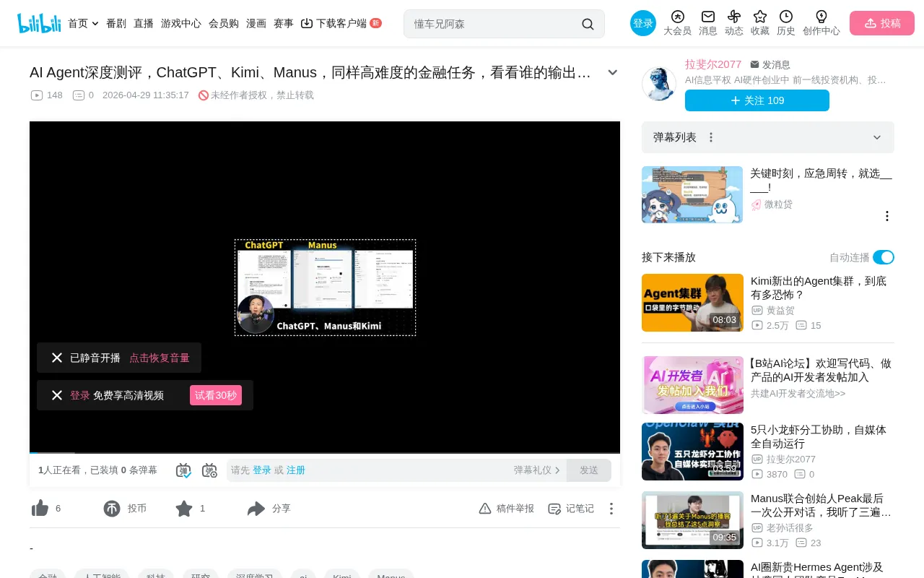
Task: Open 游戏中心 navigation item
Action: (181, 23)
